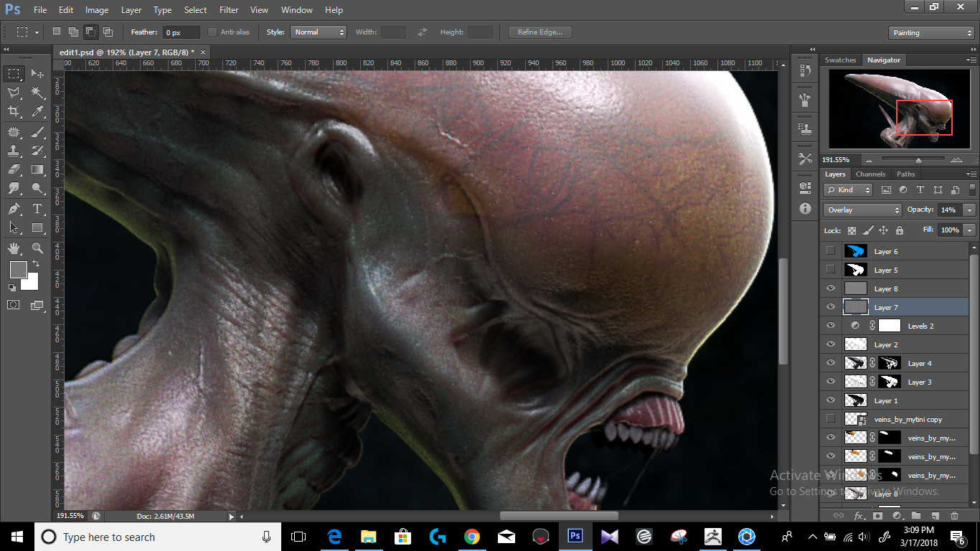The width and height of the screenshot is (980, 551).
Task: Show Layer 5 visibility box
Action: coord(831,270)
